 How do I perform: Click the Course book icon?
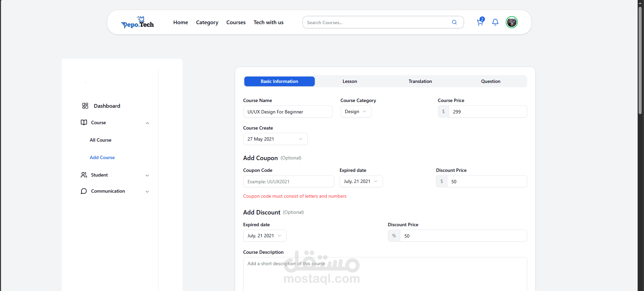84,123
